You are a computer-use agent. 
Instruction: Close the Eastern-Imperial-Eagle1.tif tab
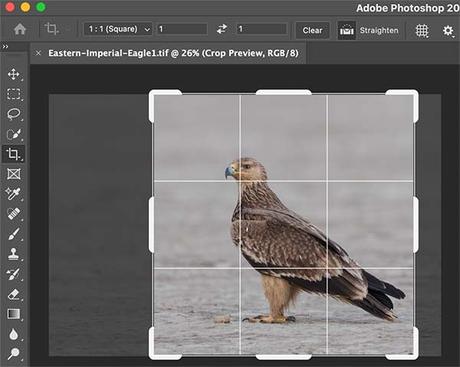(38, 53)
